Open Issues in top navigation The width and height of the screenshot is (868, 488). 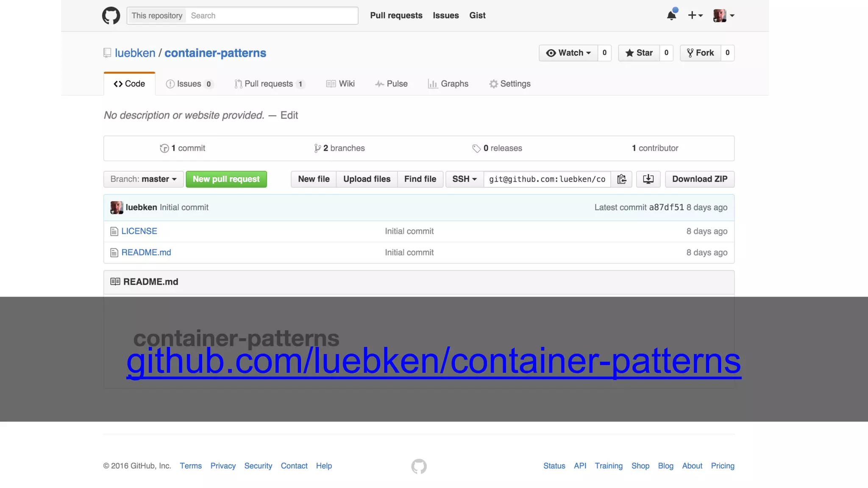(446, 15)
